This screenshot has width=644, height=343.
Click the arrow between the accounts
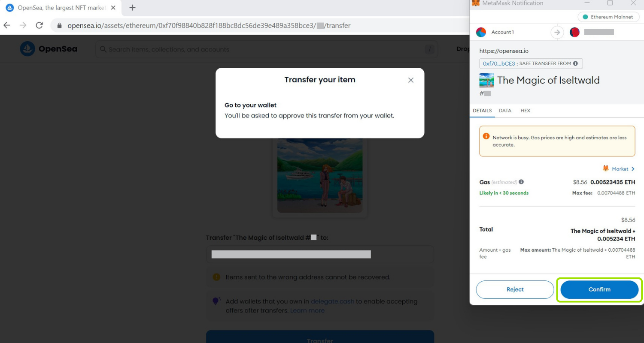(x=557, y=32)
